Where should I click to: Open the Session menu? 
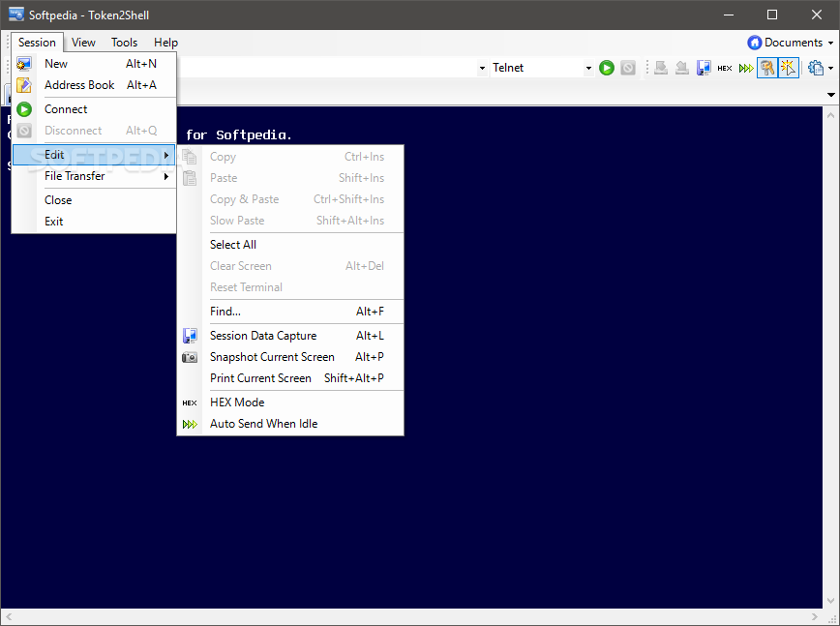37,43
